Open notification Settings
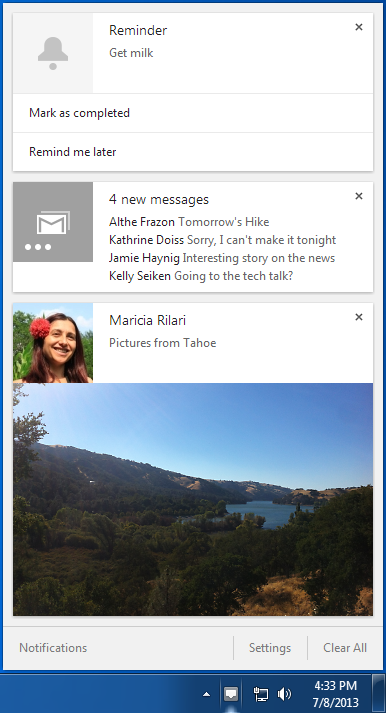 click(x=270, y=648)
